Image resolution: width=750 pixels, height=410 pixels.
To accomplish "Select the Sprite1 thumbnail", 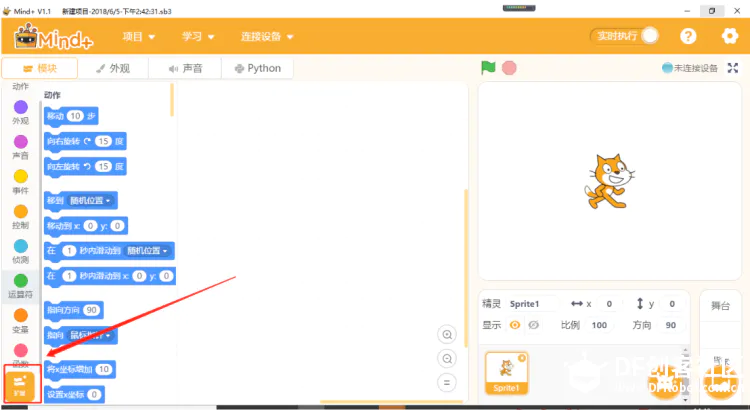I will coord(507,373).
